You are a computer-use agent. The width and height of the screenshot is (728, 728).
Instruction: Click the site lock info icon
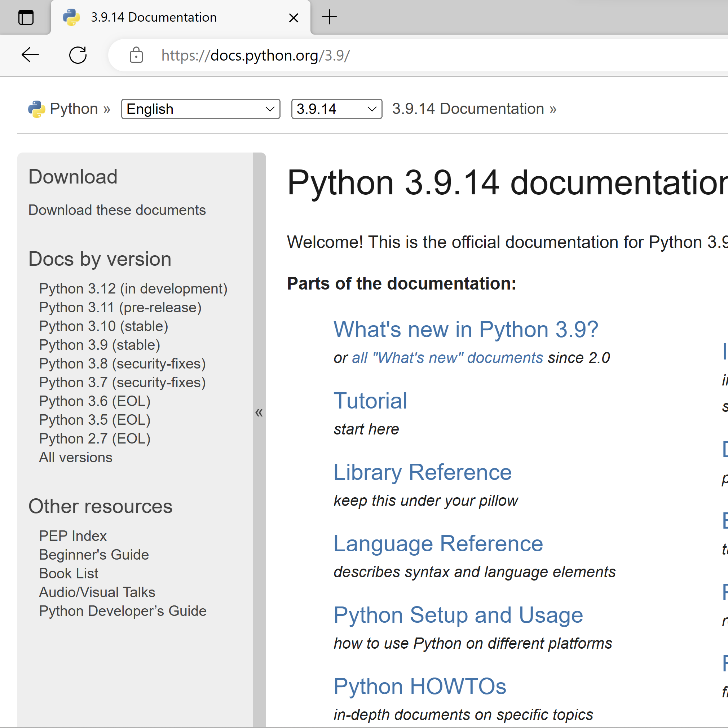click(136, 55)
